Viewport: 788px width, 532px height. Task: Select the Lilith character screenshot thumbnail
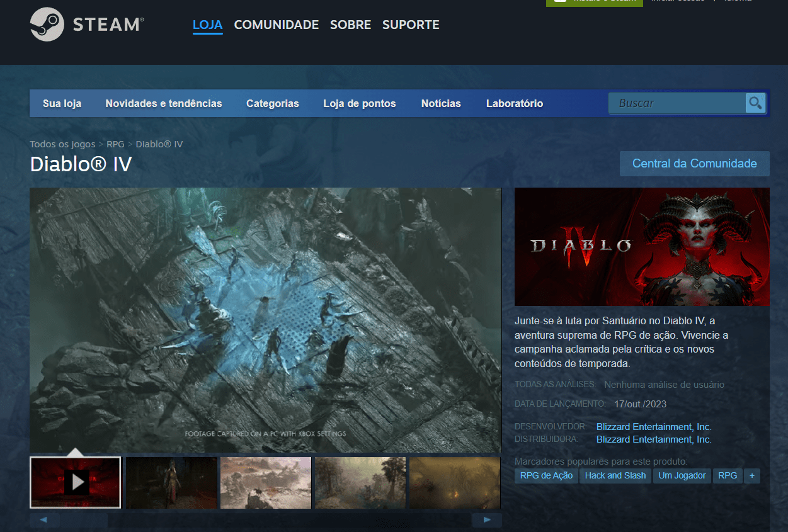coord(171,482)
